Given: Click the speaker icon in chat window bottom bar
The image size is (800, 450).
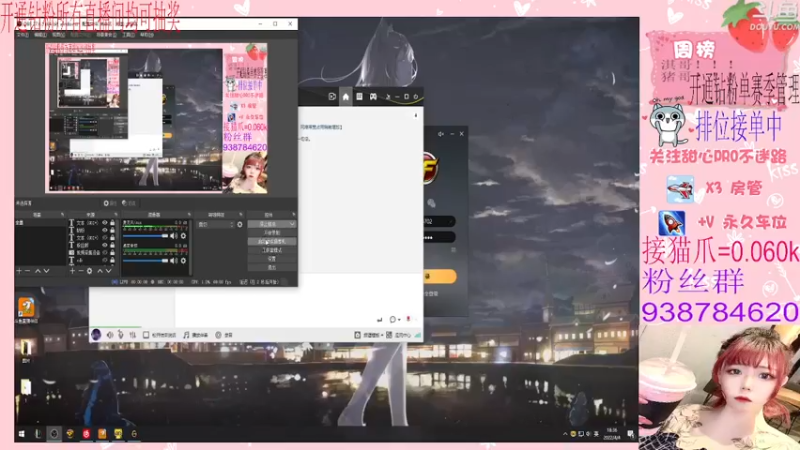Looking at the screenshot, I should (x=110, y=335).
